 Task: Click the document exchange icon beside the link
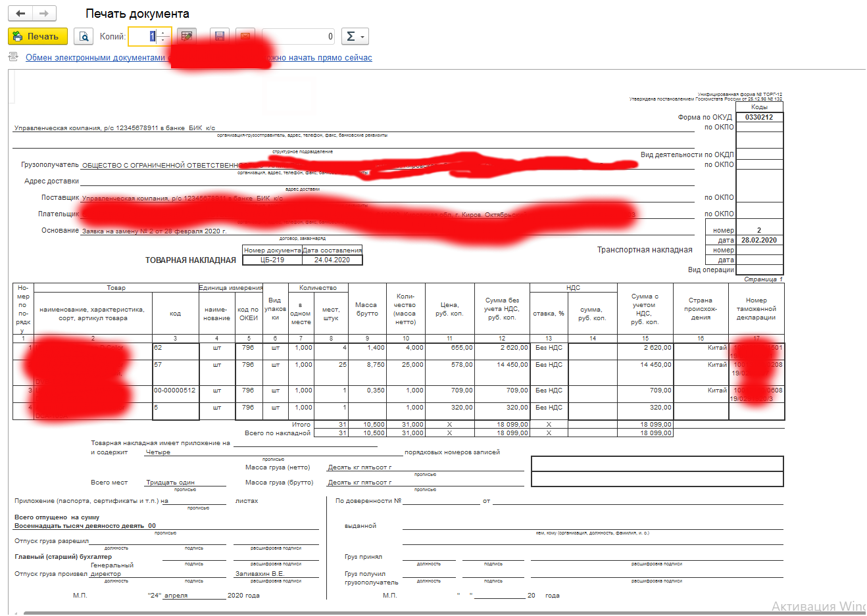pyautogui.click(x=13, y=57)
